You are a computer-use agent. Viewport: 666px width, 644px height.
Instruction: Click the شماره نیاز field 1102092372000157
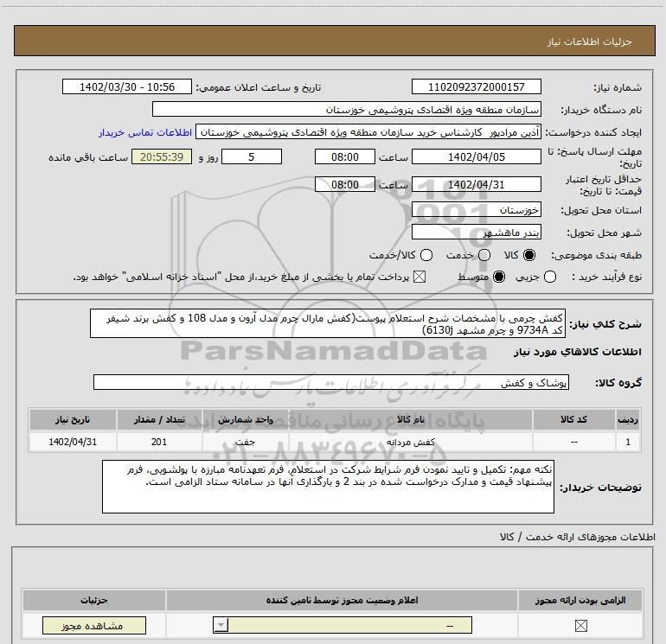tap(476, 87)
